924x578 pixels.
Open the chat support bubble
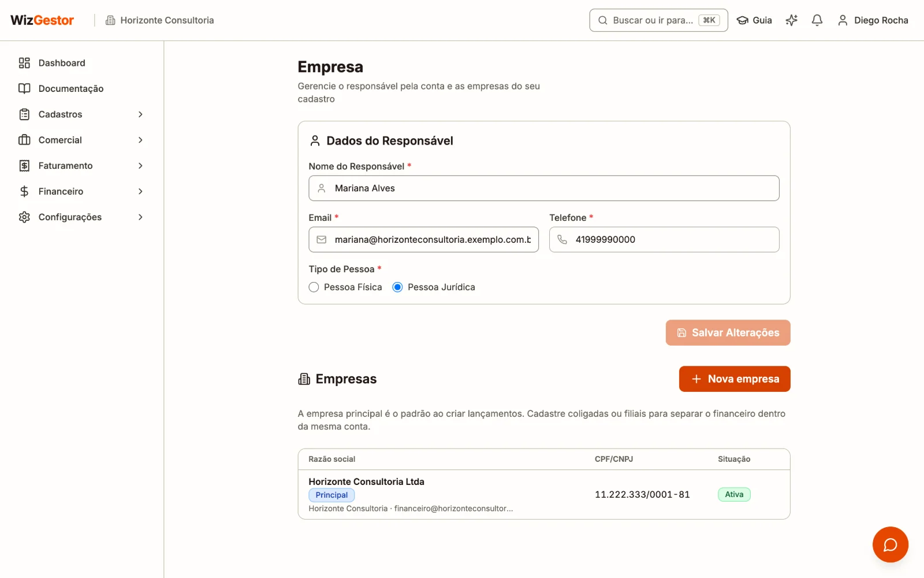coord(890,544)
